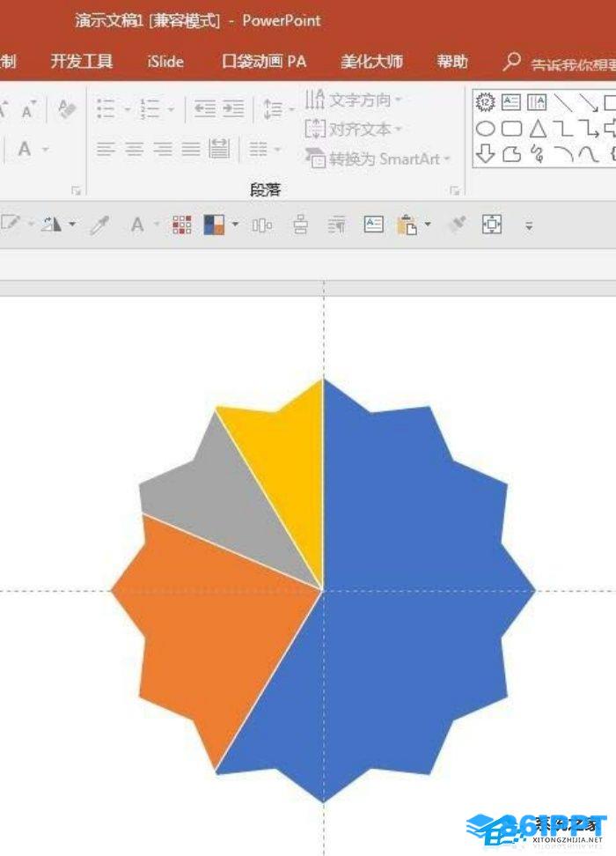
Task: Insert a text box from shapes gallery
Action: click(511, 103)
